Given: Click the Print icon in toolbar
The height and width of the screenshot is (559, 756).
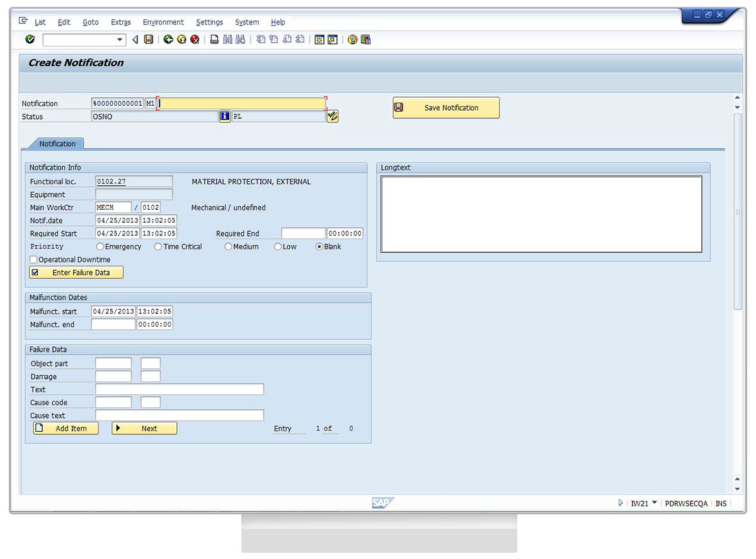Looking at the screenshot, I should point(214,40).
